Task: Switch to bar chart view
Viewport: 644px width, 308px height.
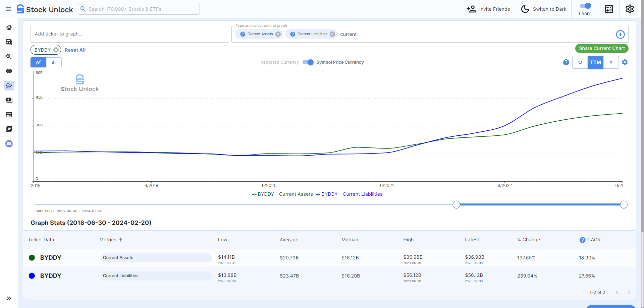Action: (x=54, y=62)
